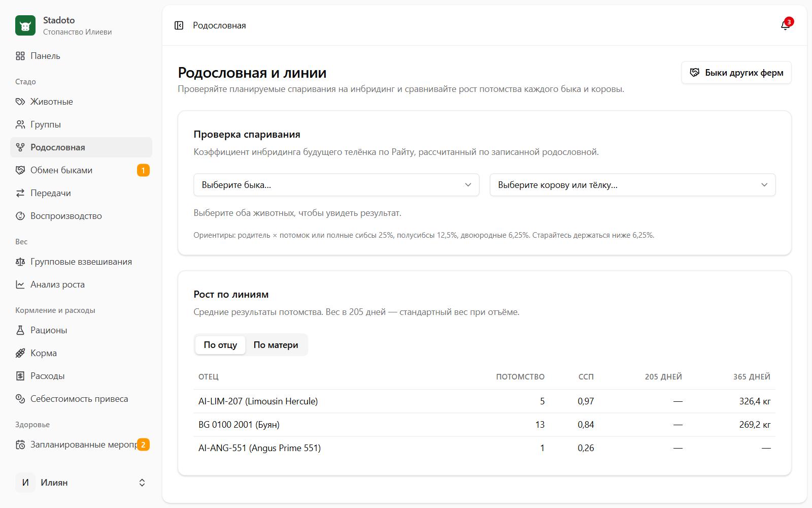Open Животные via the tag icon
This screenshot has width=812, height=508.
coord(20,102)
